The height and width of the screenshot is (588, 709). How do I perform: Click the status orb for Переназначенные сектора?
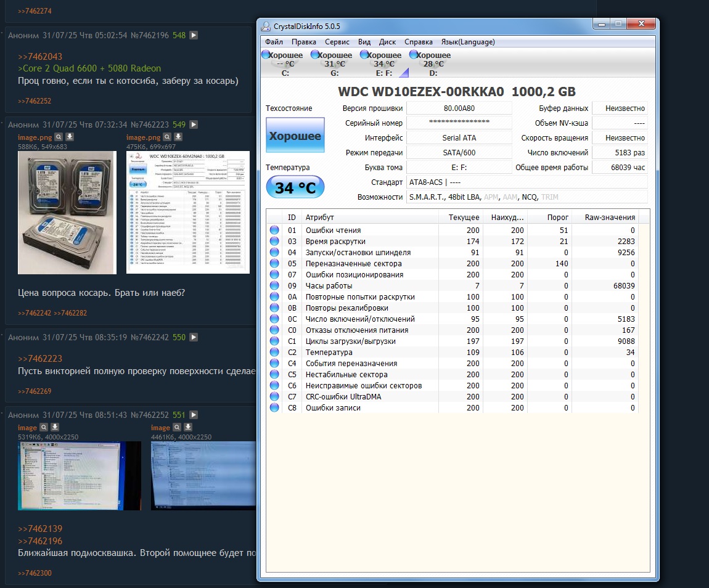coord(274,263)
